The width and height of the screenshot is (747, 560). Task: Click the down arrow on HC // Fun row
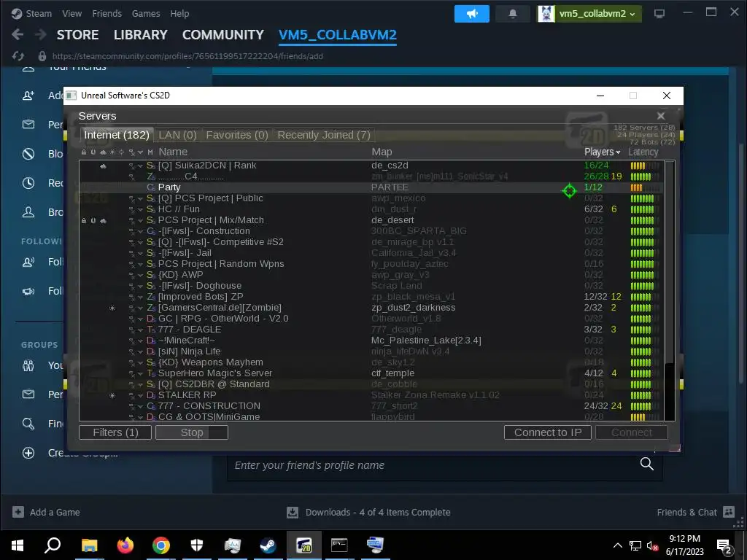pos(141,209)
